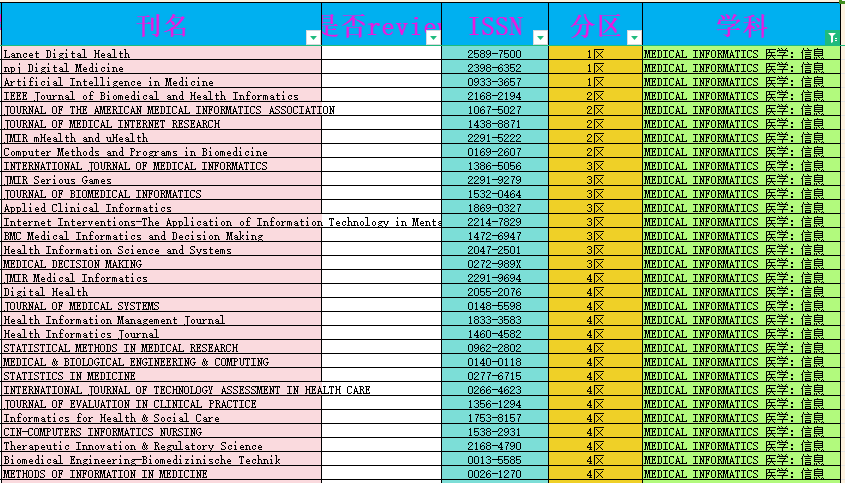Screen dimensions: 845x483
Task: Select Informatics for Health & Social Care
Action: tap(162, 418)
